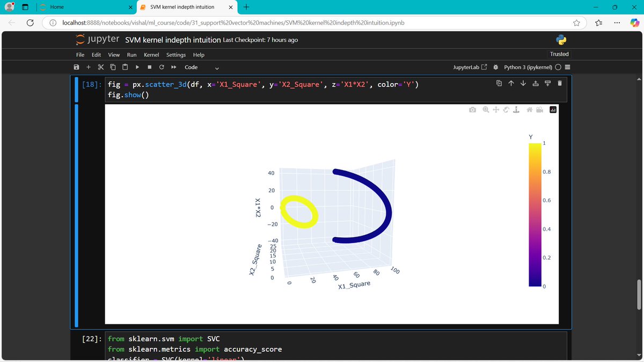Duplicate this cell with the cell toolbar icon
The image size is (644, 362).
point(499,83)
